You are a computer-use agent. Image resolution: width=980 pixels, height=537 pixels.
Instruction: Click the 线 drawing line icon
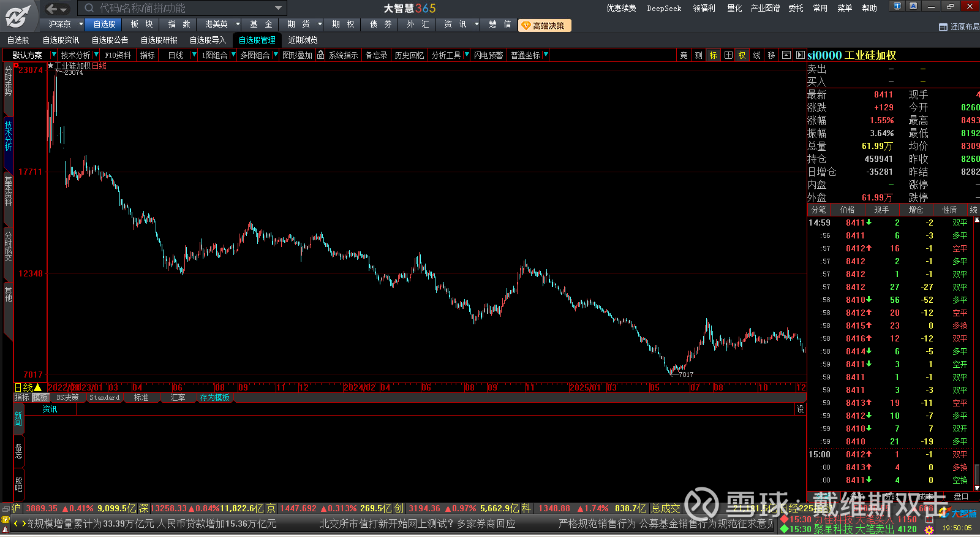pyautogui.click(x=757, y=55)
